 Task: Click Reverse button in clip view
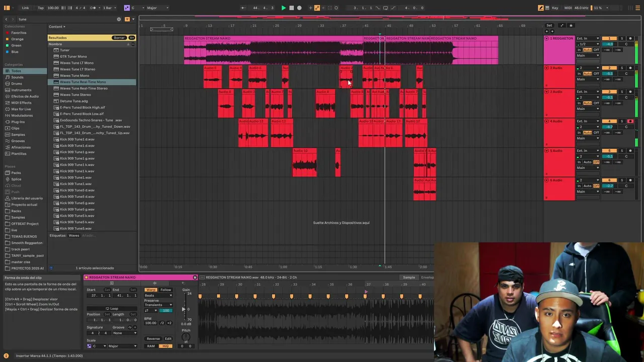point(153,338)
